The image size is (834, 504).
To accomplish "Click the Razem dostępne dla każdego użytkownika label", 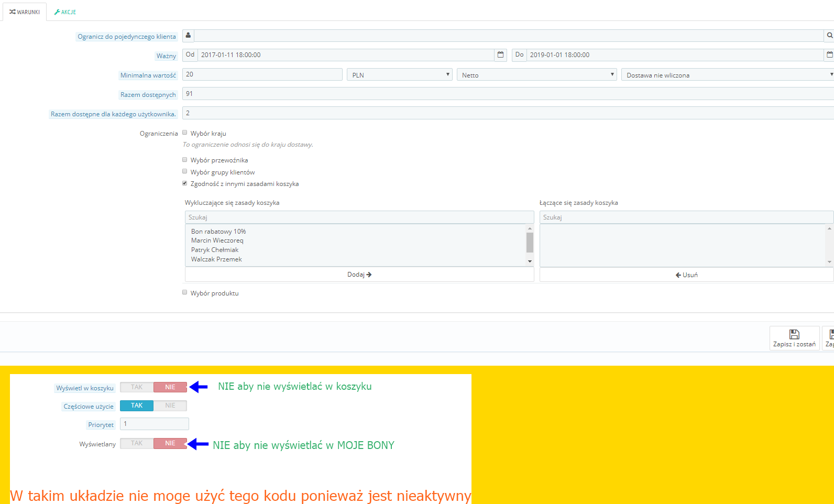I will coord(113,114).
